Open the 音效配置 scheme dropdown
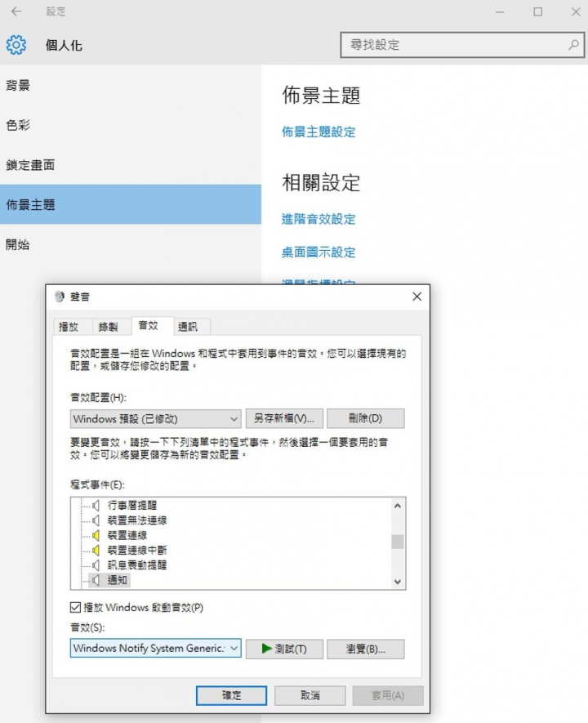 pos(155,418)
